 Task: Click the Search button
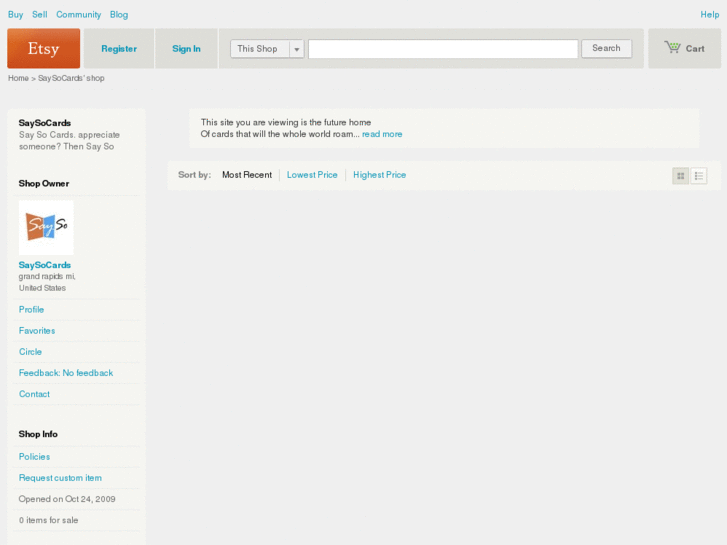(606, 48)
